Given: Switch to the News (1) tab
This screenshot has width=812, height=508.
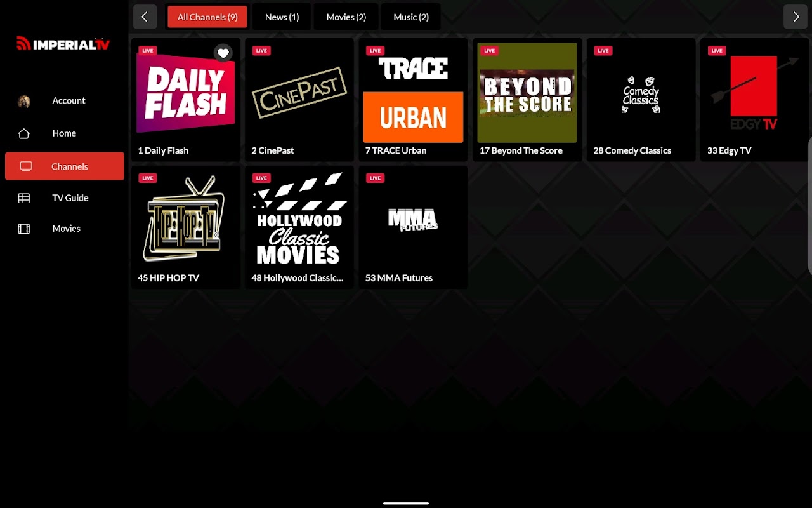Looking at the screenshot, I should pyautogui.click(x=282, y=17).
